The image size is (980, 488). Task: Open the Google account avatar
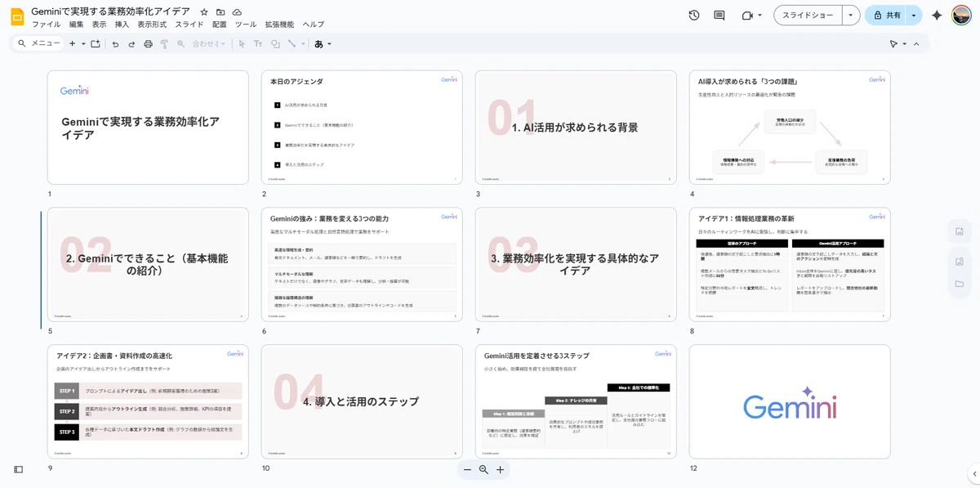[961, 16]
